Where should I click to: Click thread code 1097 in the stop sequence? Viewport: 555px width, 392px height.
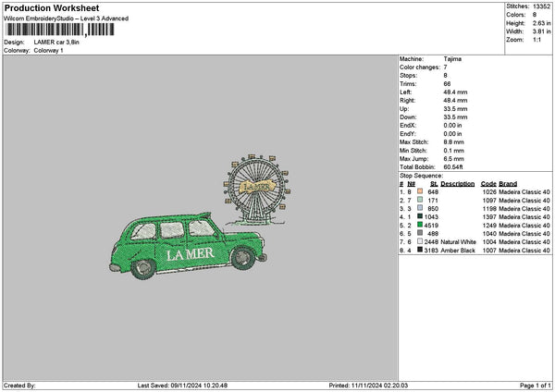point(489,201)
